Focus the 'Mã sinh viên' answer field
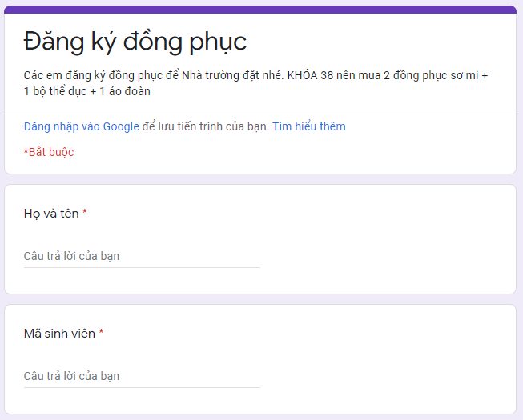The image size is (523, 420). (142, 376)
